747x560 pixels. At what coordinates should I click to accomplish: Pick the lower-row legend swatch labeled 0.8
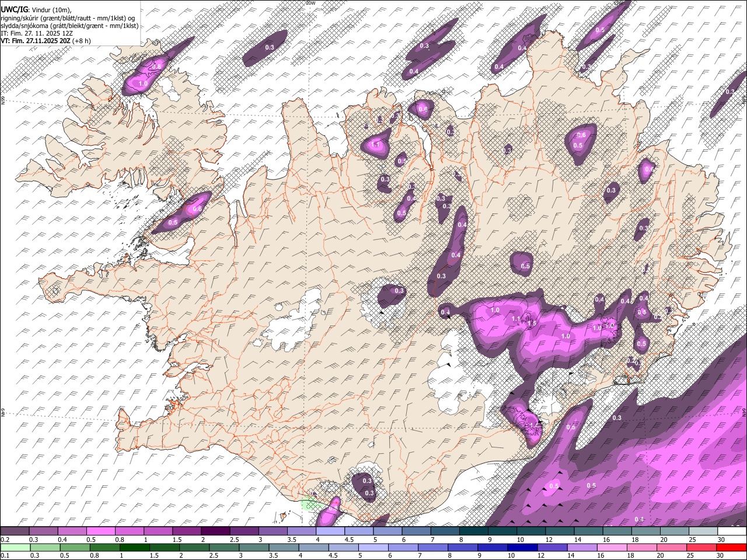(x=104, y=548)
